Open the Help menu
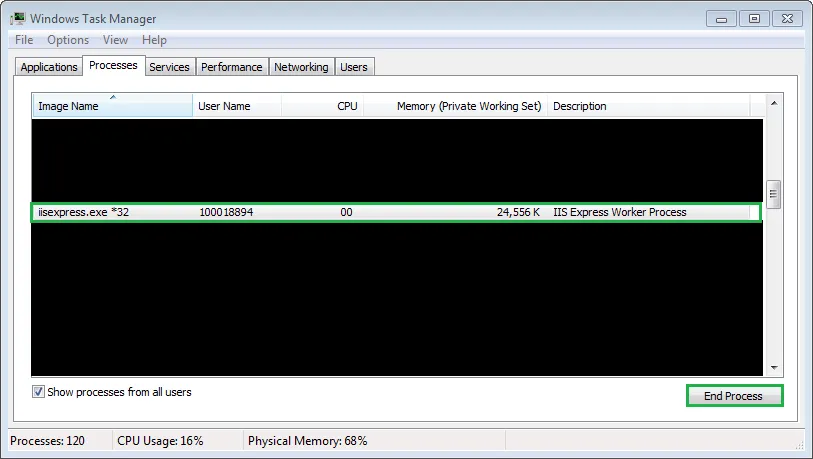Image resolution: width=813 pixels, height=459 pixels. coord(154,40)
